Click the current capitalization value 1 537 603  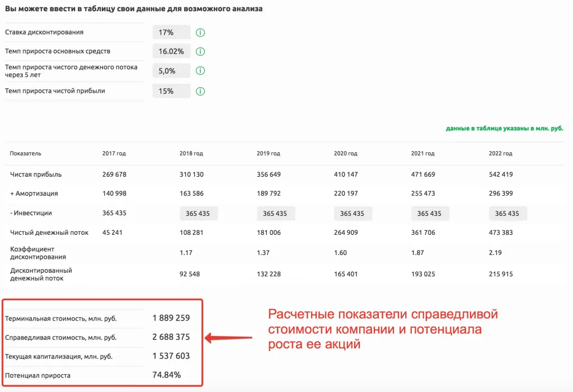click(171, 356)
